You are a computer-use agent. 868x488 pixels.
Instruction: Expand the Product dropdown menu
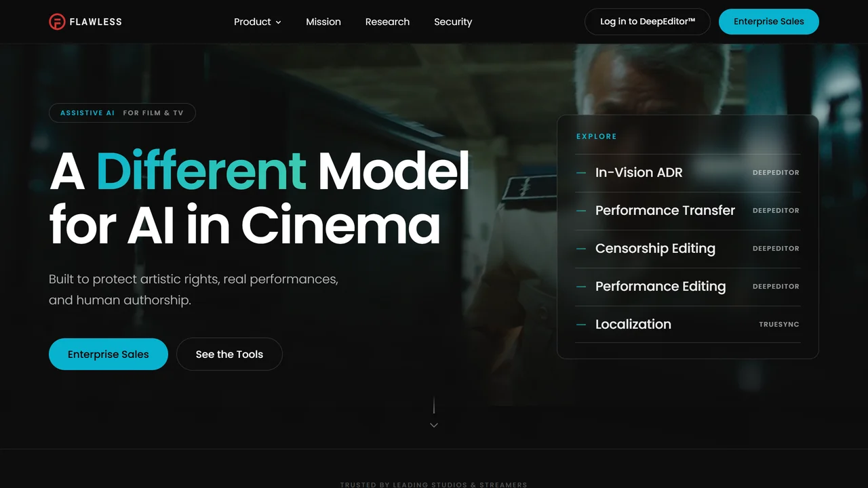257,22
